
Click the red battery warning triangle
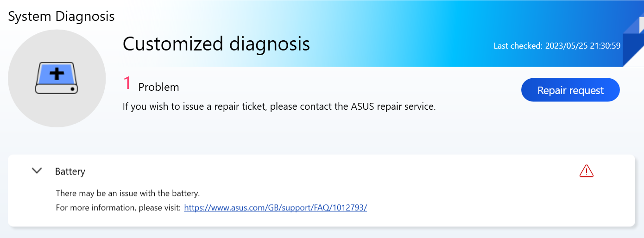tap(586, 171)
